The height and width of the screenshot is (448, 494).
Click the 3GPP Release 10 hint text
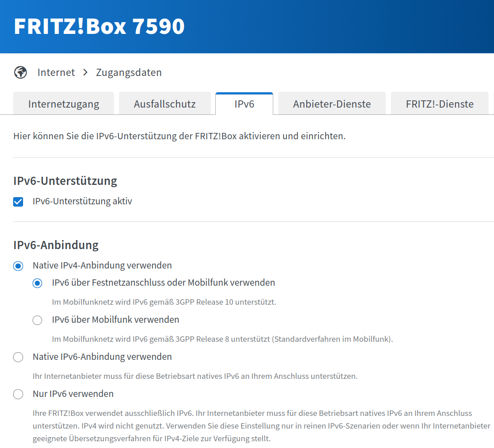click(x=164, y=302)
